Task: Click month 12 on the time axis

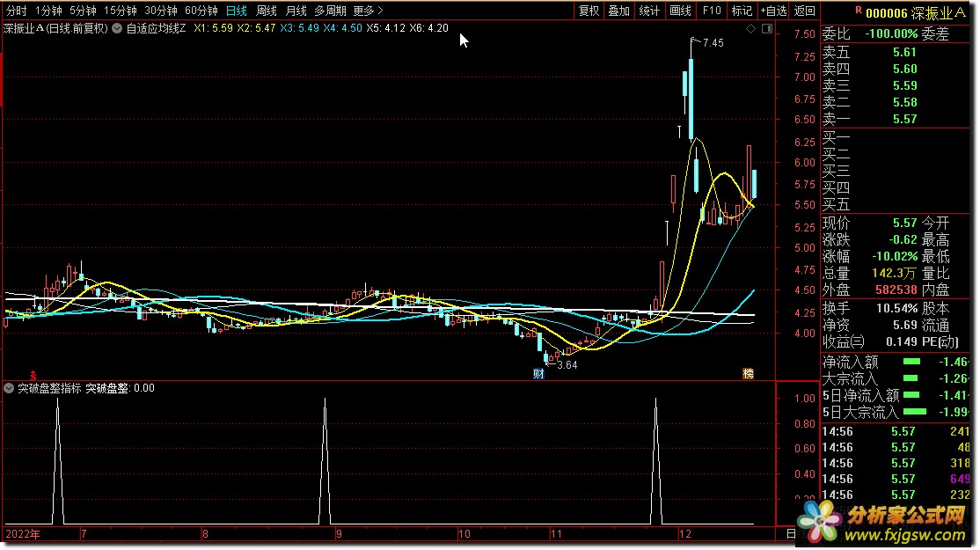Action: 685,534
